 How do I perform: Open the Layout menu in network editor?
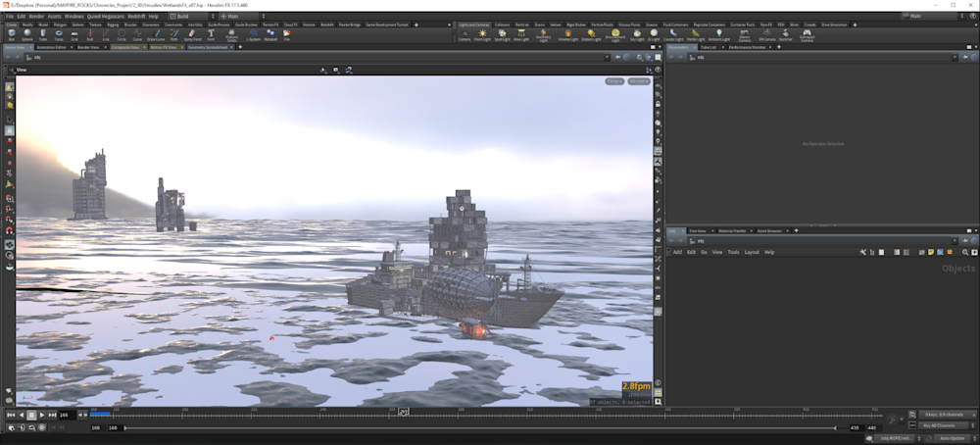pyautogui.click(x=752, y=253)
